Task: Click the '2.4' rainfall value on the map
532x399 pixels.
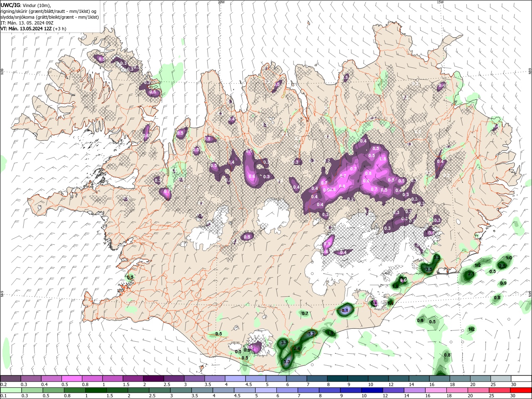Action: 297,349
